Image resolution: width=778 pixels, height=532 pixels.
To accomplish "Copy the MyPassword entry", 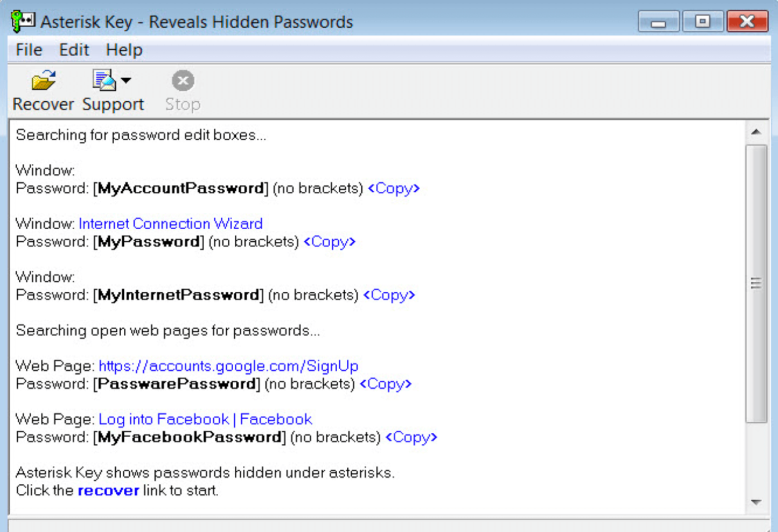I will (330, 242).
